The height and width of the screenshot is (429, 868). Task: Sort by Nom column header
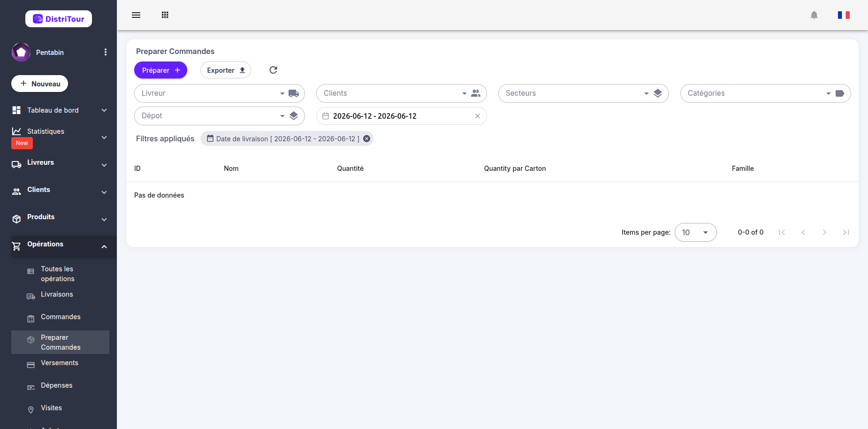231,169
